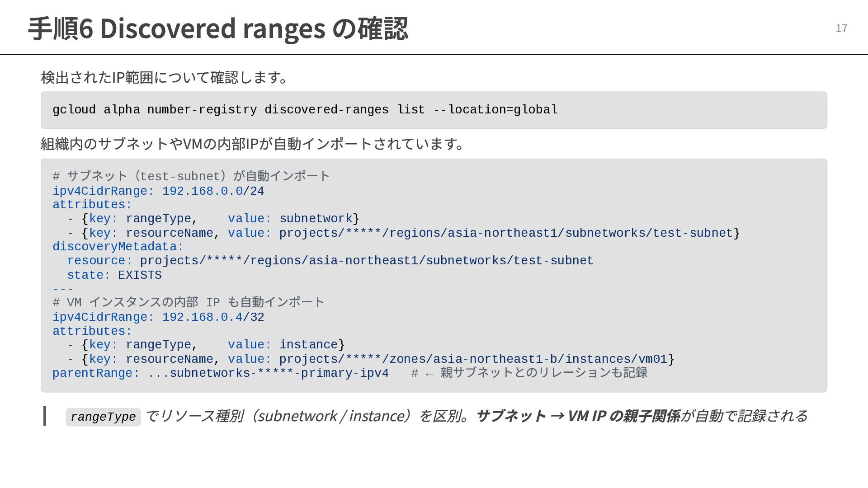Click the sentence about auto-imported subnets and VMs

tap(253, 144)
